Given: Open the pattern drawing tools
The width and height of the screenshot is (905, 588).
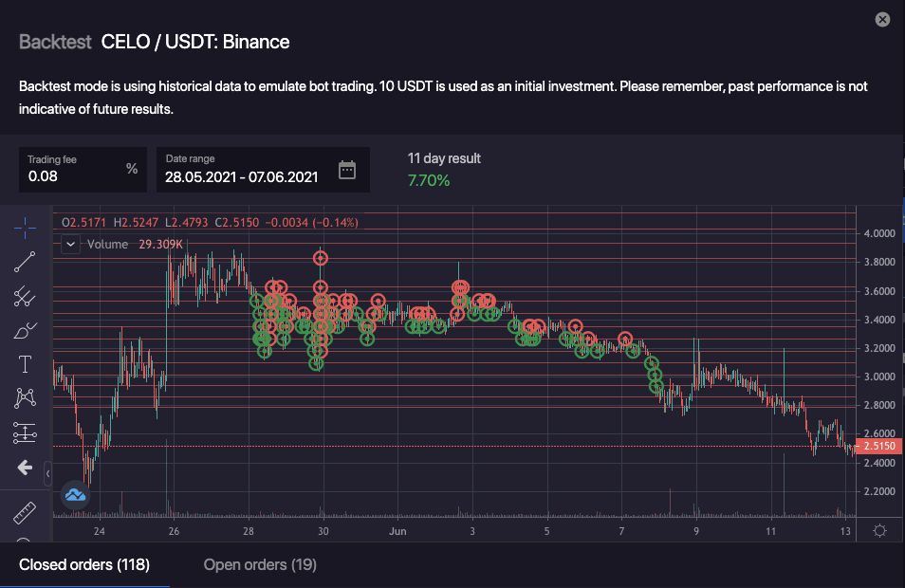Looking at the screenshot, I should tap(25, 398).
